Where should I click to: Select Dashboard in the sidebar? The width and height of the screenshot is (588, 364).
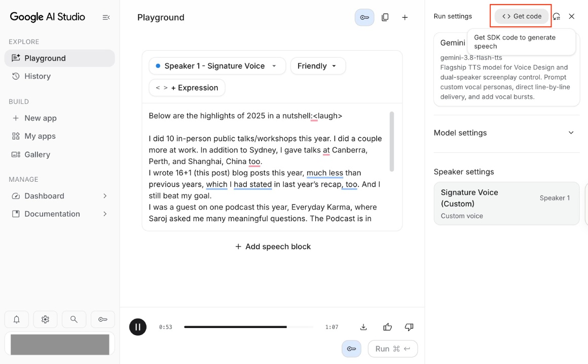tap(44, 196)
